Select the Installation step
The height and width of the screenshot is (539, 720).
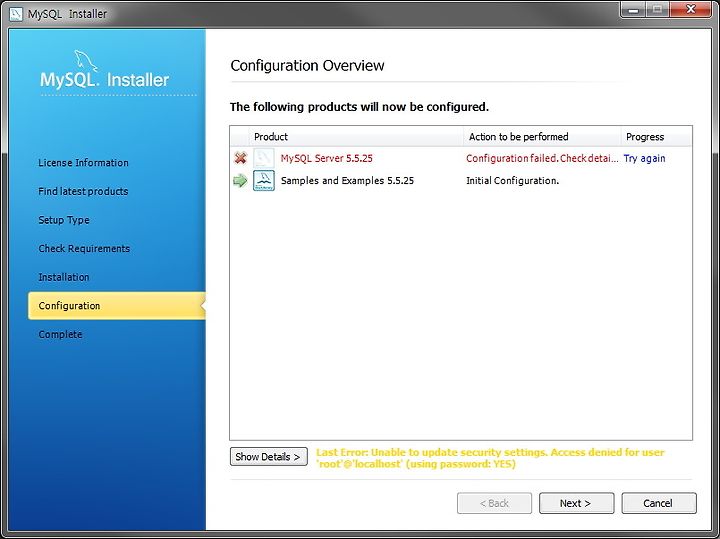[x=64, y=277]
